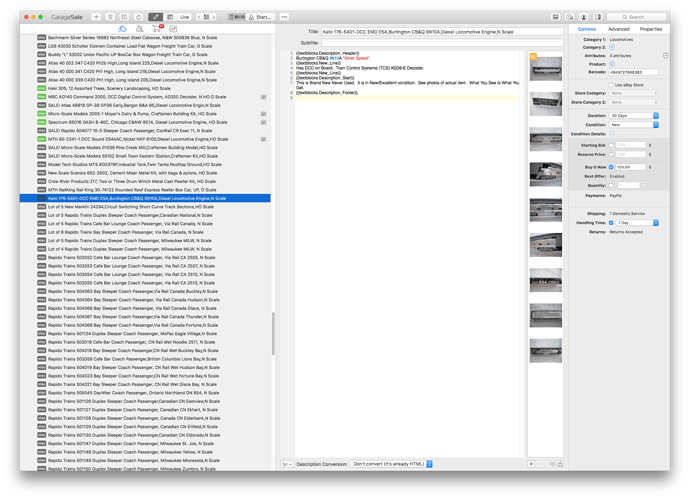
Task: Open the more options ellipsis button
Action: 284,17
